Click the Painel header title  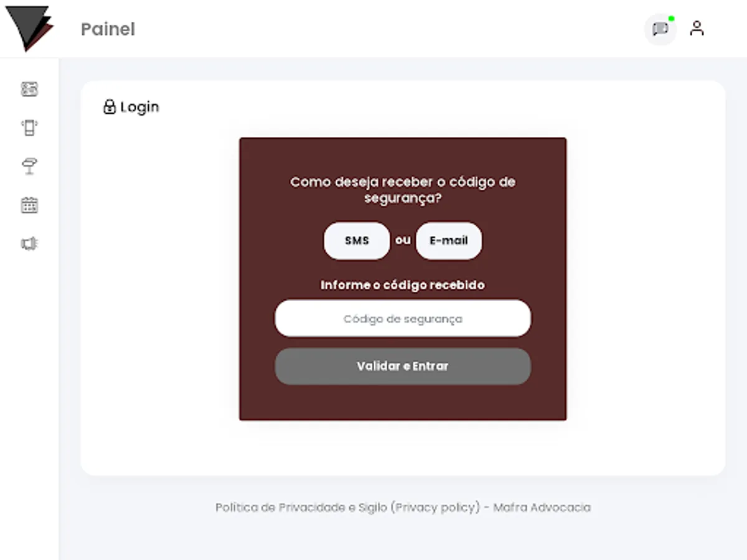[108, 29]
